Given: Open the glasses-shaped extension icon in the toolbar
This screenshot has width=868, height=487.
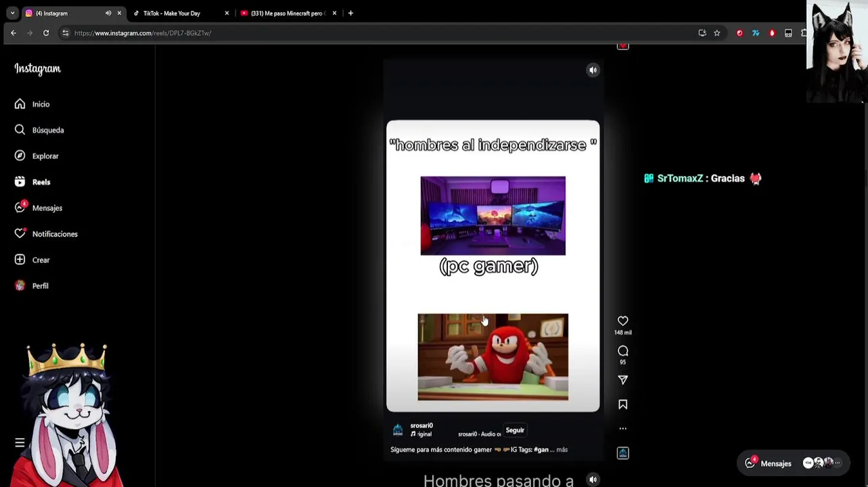Looking at the screenshot, I should coord(788,33).
